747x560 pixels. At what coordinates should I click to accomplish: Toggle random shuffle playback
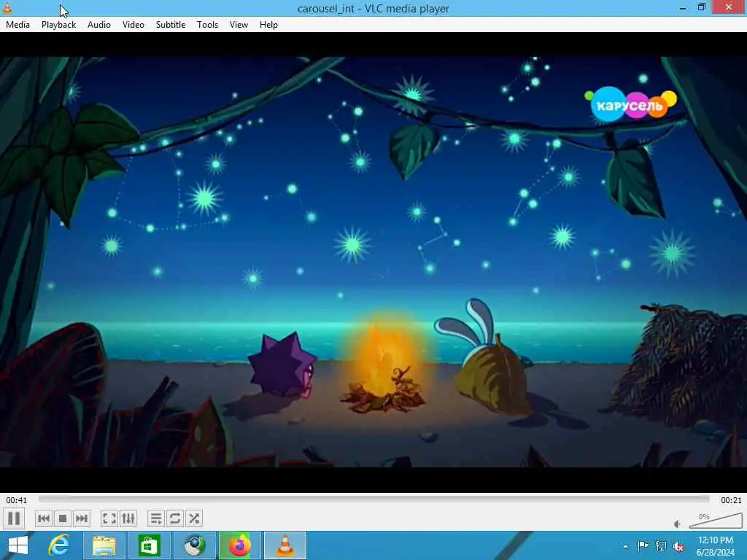pyautogui.click(x=194, y=518)
